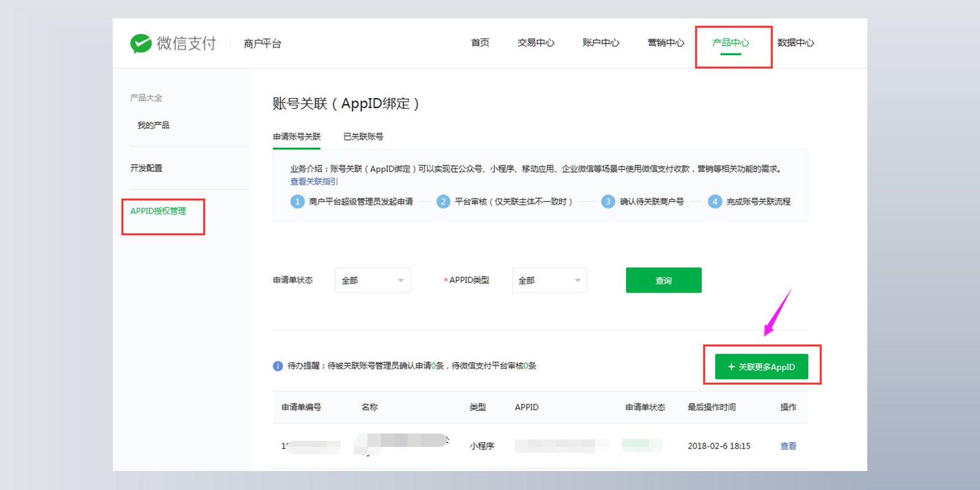Switch to 申请账号关联 tab

296,137
